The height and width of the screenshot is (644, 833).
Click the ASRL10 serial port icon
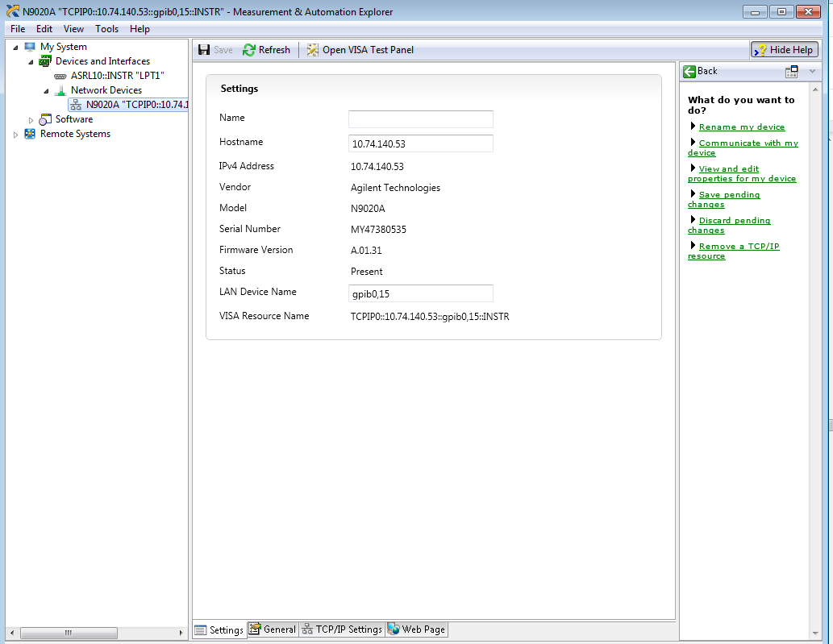60,76
